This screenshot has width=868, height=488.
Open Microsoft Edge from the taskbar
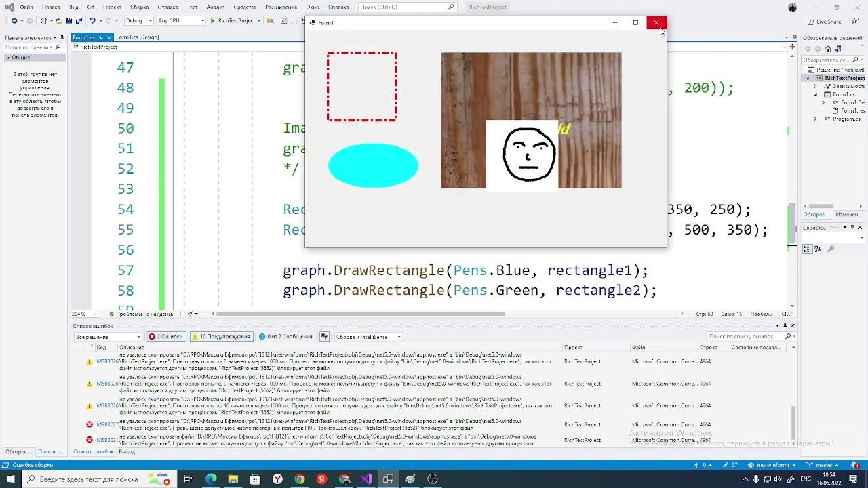click(x=211, y=479)
